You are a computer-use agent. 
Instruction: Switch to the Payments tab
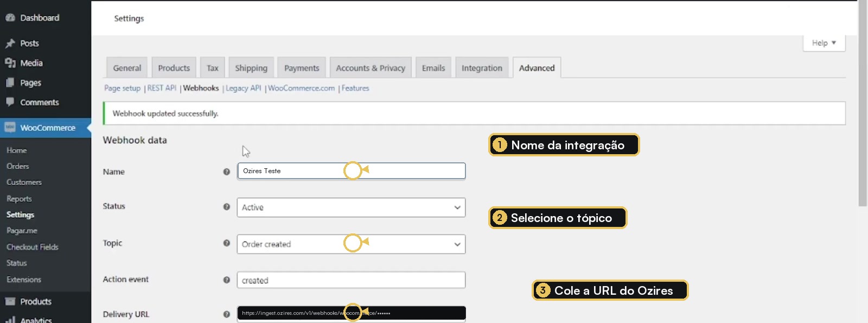tap(302, 68)
